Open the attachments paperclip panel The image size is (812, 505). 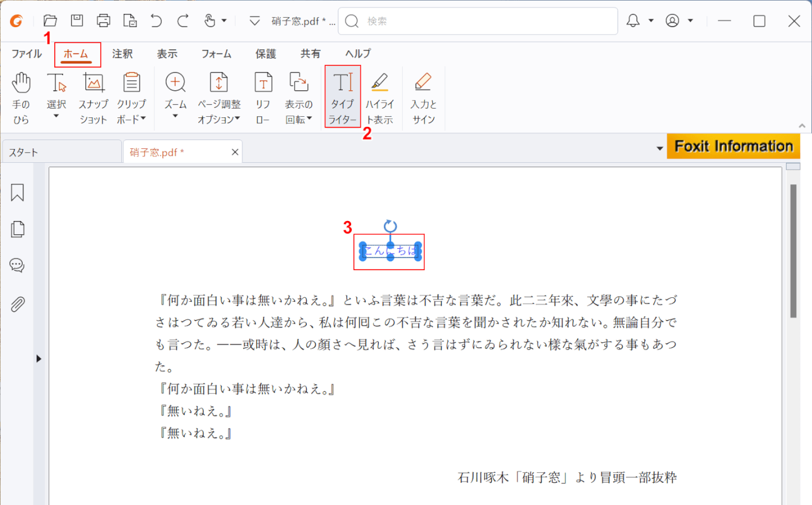[17, 304]
